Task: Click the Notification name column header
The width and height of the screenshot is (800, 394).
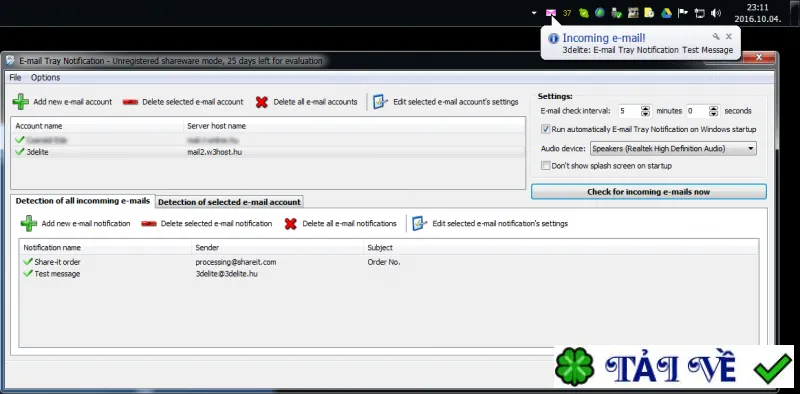Action: point(105,248)
